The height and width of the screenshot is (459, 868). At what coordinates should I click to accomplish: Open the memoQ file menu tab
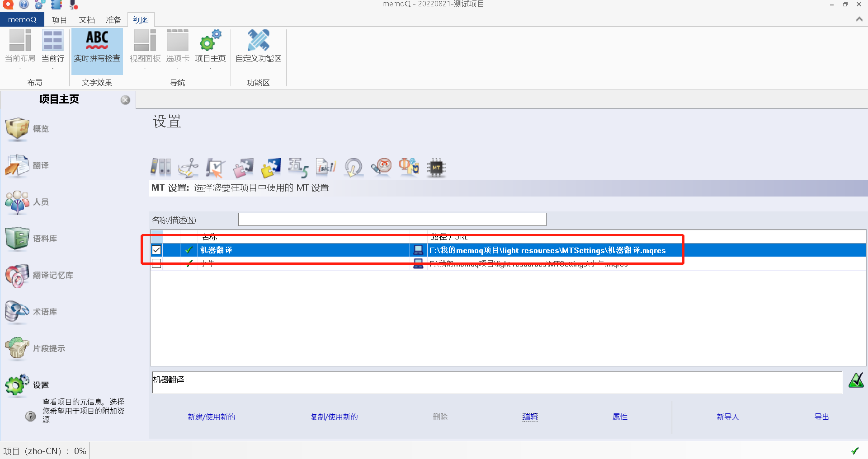coord(22,19)
